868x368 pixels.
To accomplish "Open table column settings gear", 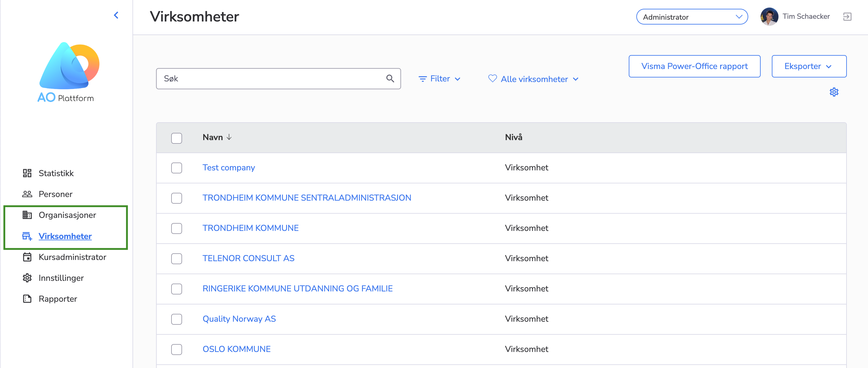I will (834, 92).
